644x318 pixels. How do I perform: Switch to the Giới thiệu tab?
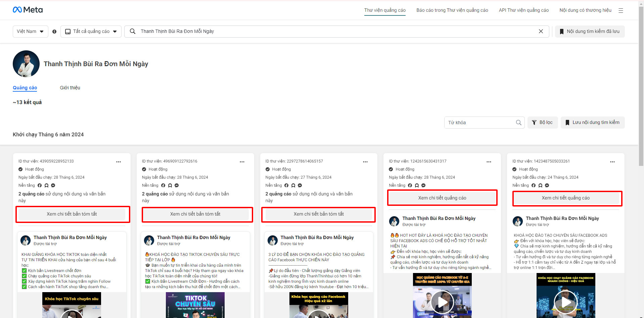point(70,88)
